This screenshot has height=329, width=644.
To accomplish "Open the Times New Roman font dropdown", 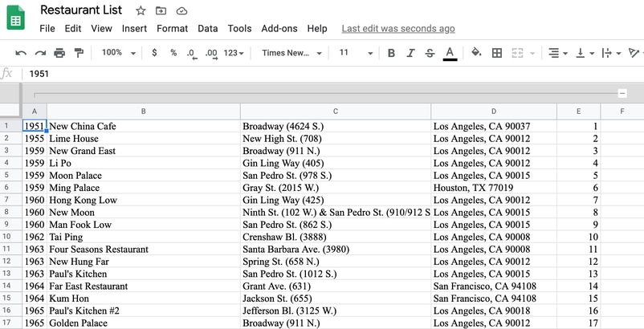I will pos(291,53).
